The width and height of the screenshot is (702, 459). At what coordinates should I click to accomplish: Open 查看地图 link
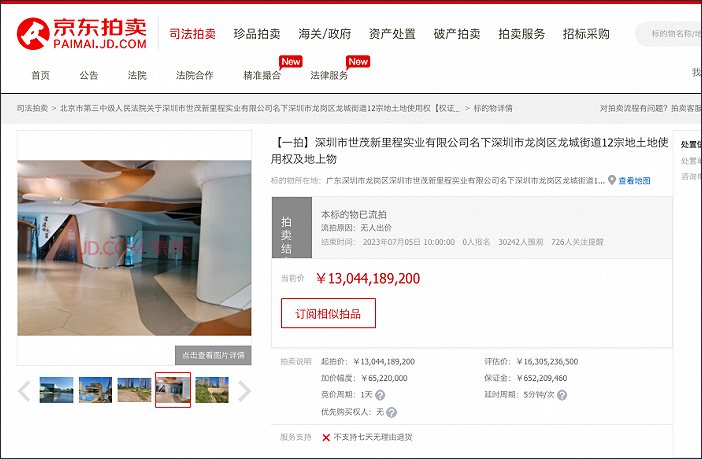[x=634, y=180]
